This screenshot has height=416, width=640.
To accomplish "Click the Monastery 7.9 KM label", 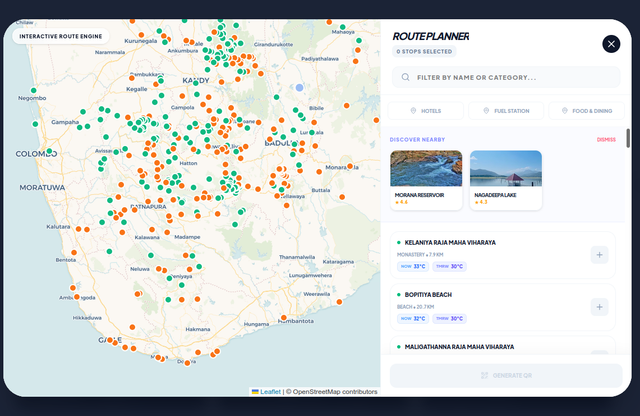I will click(420, 255).
